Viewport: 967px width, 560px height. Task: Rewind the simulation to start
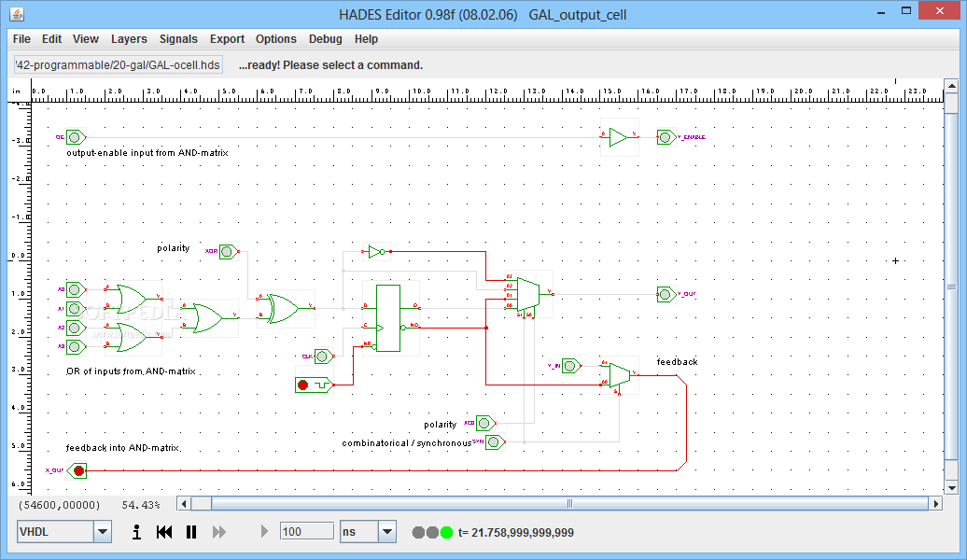pos(164,532)
